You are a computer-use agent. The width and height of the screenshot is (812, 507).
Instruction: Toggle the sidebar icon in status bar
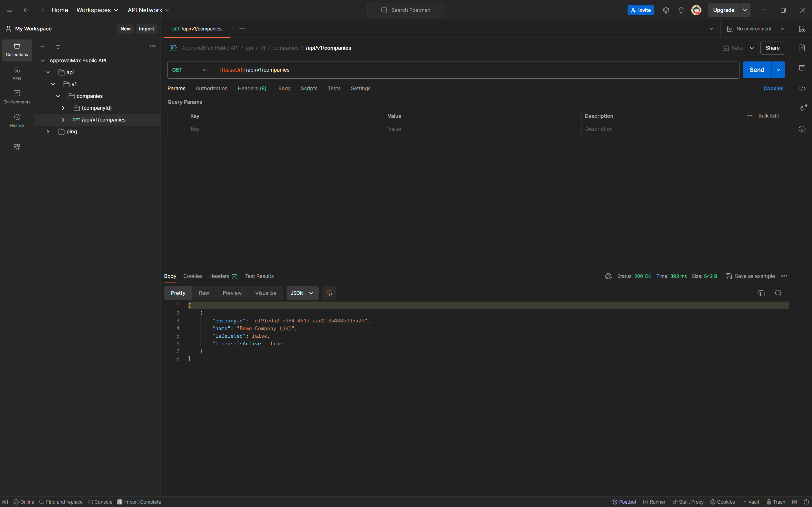[x=5, y=502]
